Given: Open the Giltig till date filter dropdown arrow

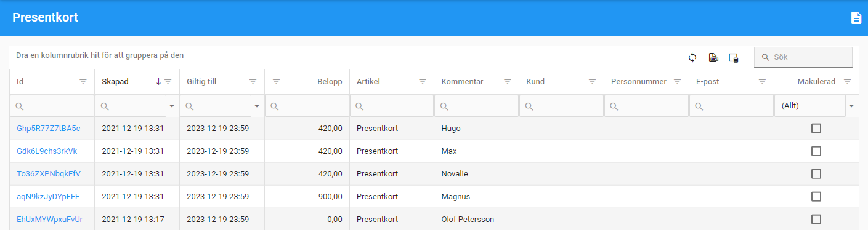Looking at the screenshot, I should pos(257,106).
